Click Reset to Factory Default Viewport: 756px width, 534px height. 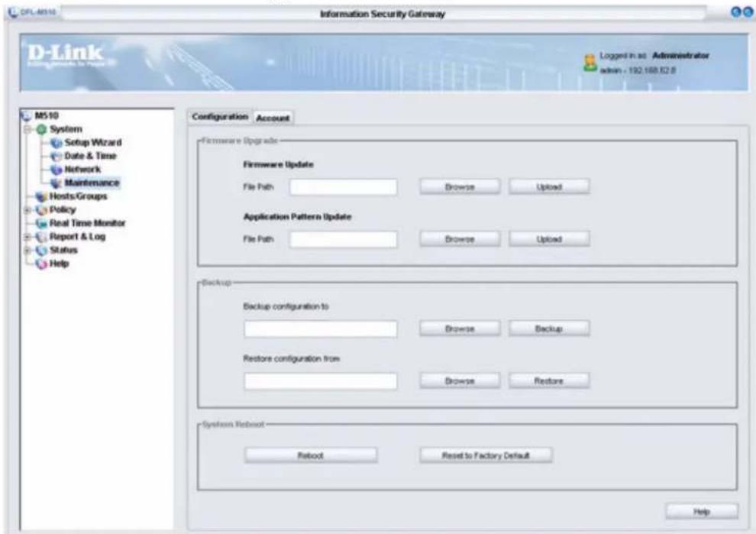486,455
